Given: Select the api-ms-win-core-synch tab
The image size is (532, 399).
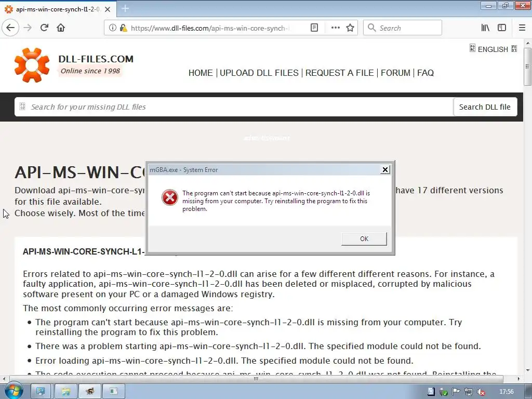Looking at the screenshot, I should pos(58,9).
